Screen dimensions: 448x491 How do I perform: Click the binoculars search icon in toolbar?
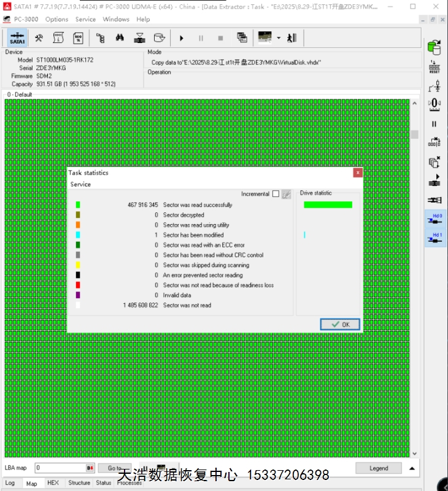(120, 38)
